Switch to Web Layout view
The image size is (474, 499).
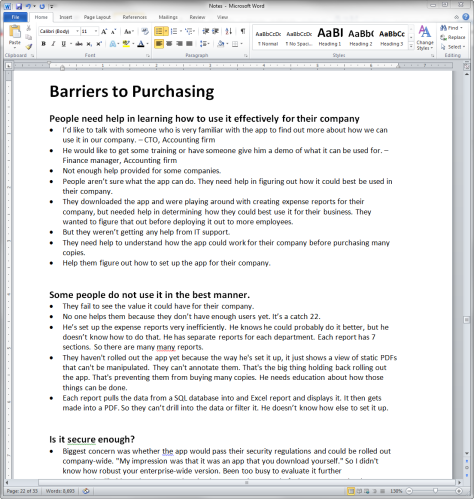click(x=367, y=491)
